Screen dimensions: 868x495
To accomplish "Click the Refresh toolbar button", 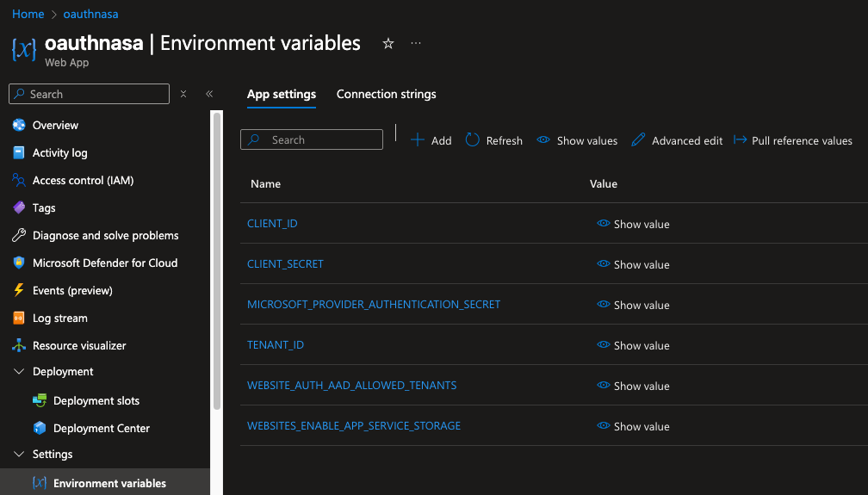I will tap(494, 140).
